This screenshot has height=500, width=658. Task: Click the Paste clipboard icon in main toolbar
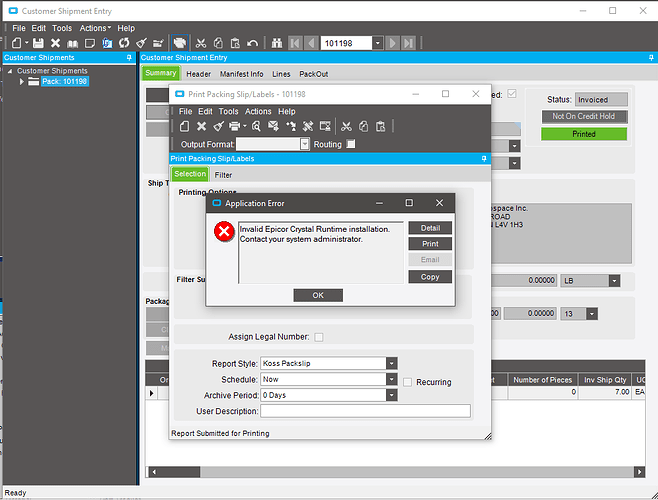235,43
